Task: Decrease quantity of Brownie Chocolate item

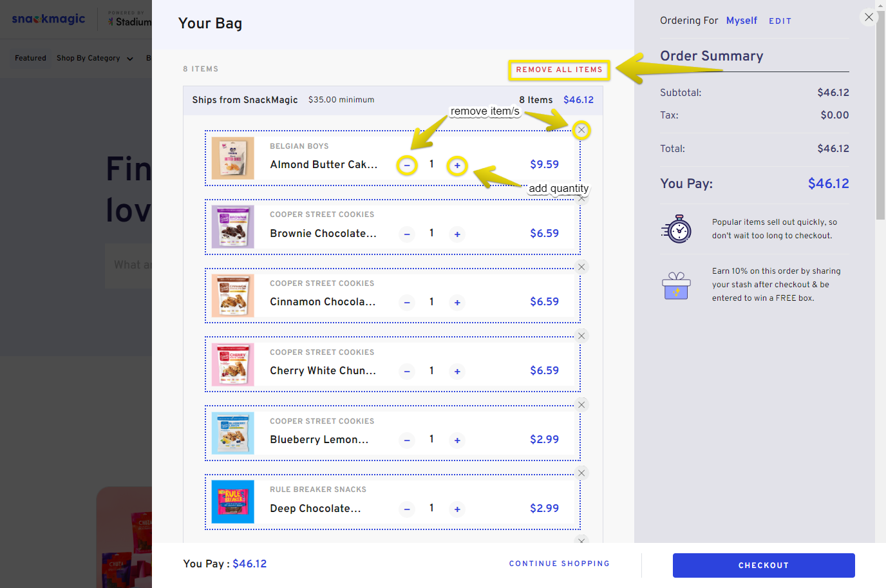Action: (407, 234)
